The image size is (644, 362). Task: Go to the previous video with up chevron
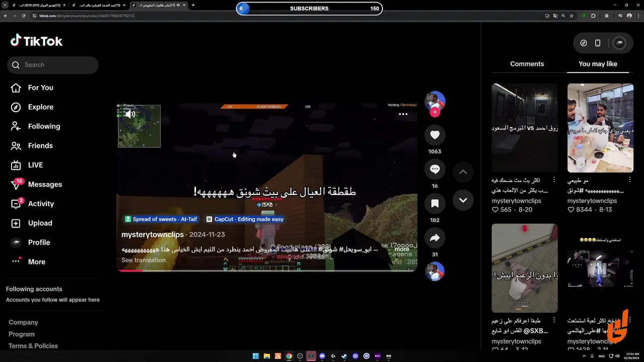(x=463, y=172)
